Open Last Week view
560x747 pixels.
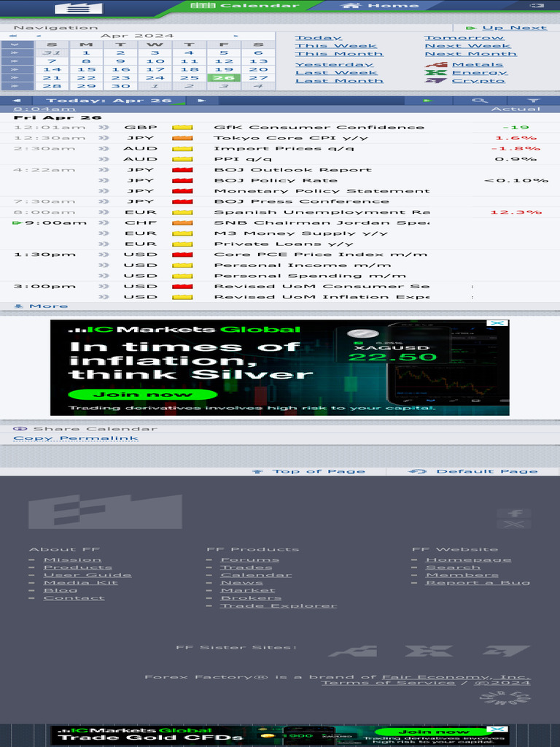[336, 72]
